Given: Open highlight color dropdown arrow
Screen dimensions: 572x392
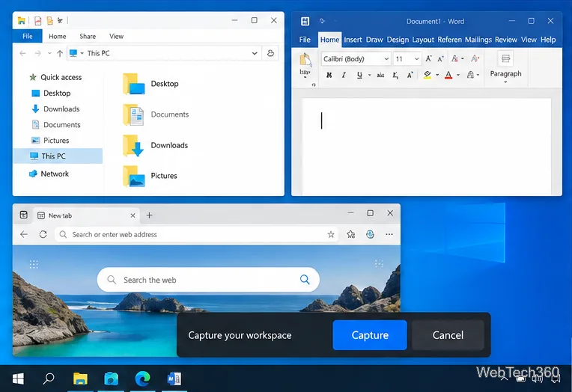Looking at the screenshot, I should [x=437, y=75].
